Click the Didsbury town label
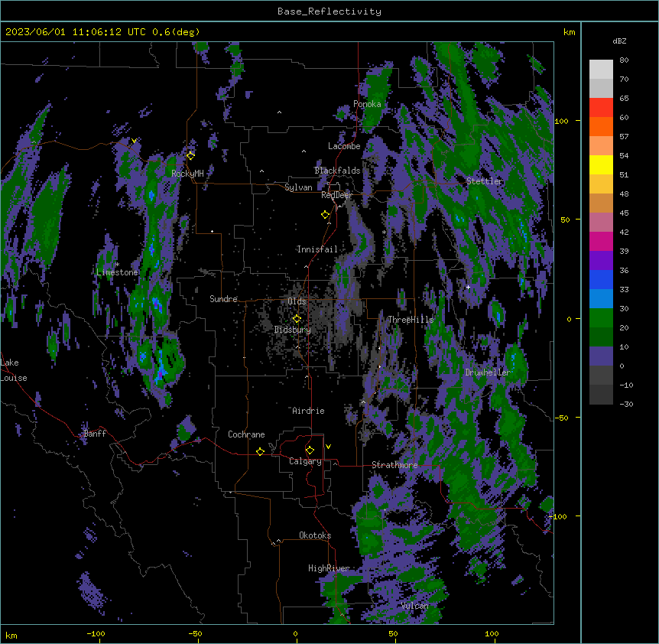The image size is (659, 644). 293,330
